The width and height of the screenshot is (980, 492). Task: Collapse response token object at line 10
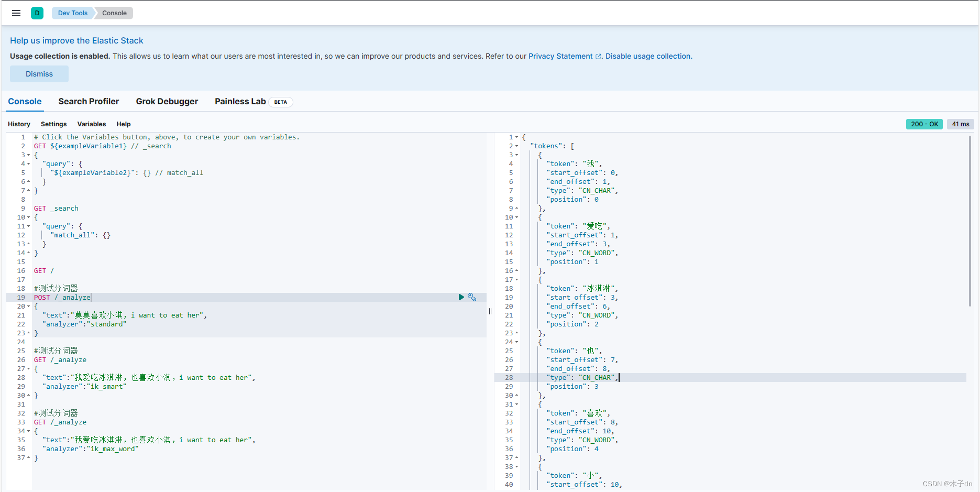click(x=516, y=217)
